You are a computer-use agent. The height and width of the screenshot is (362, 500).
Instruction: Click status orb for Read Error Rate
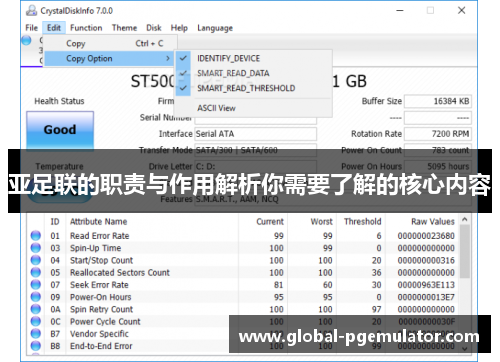(36, 236)
